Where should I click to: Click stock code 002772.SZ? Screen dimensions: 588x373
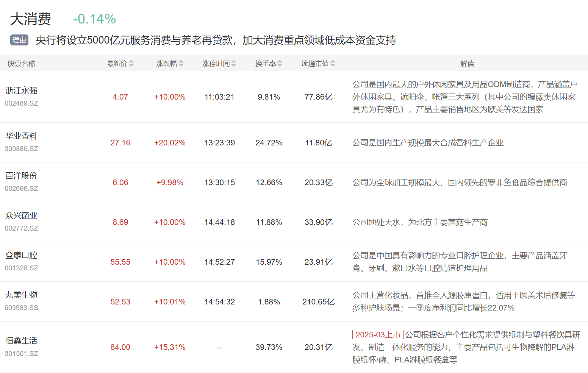21,228
